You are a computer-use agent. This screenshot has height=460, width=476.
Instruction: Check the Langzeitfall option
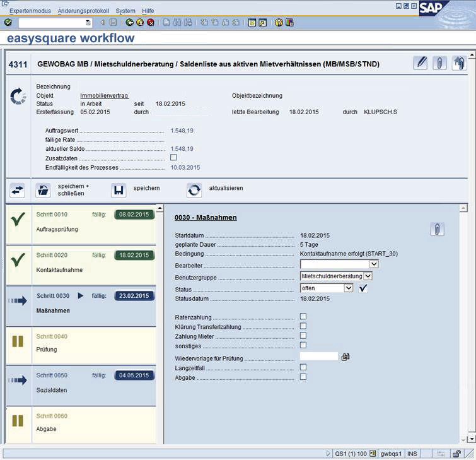(x=303, y=367)
